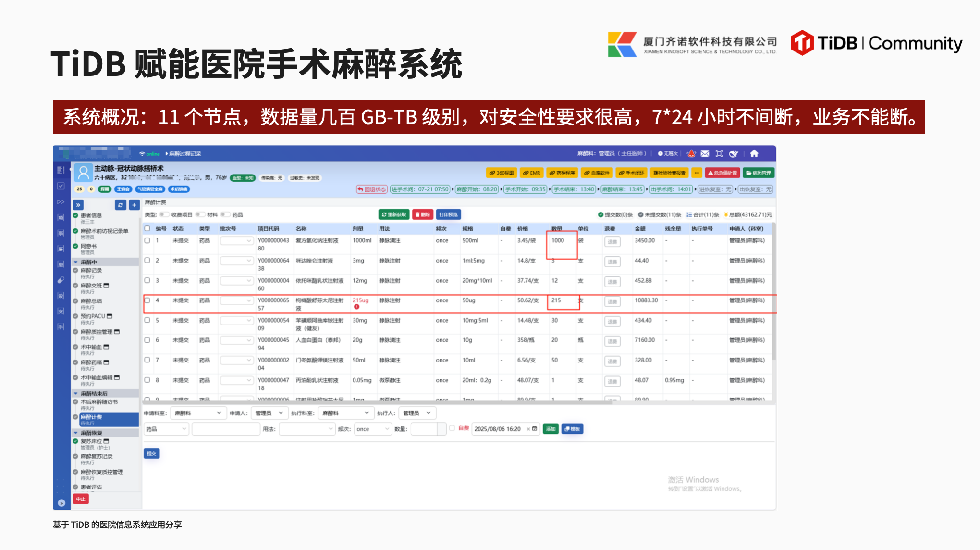Click the red alarm bell icon
The width and height of the screenshot is (980, 550).
point(691,153)
